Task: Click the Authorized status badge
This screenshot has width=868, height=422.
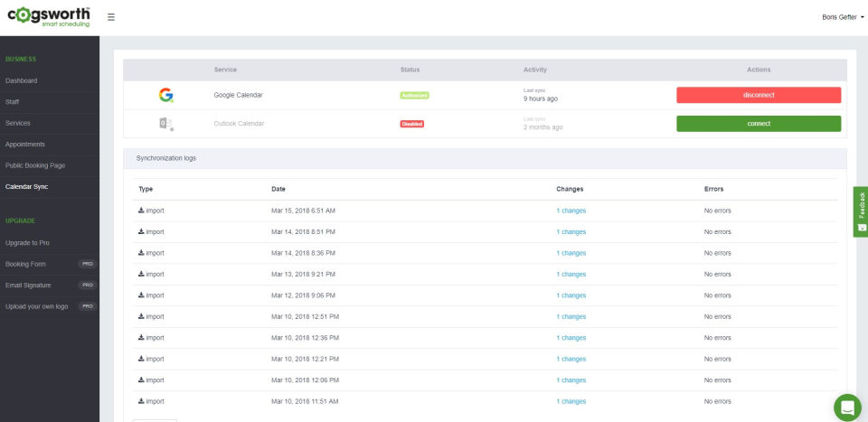Action: point(415,96)
